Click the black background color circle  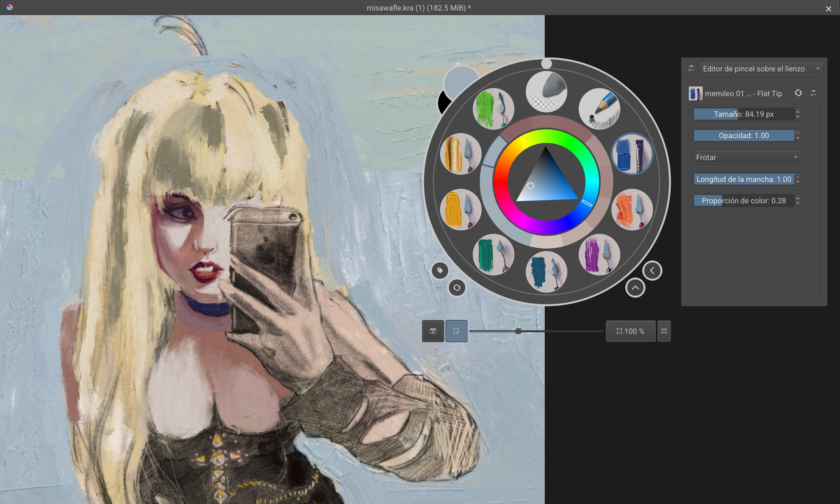(x=444, y=103)
